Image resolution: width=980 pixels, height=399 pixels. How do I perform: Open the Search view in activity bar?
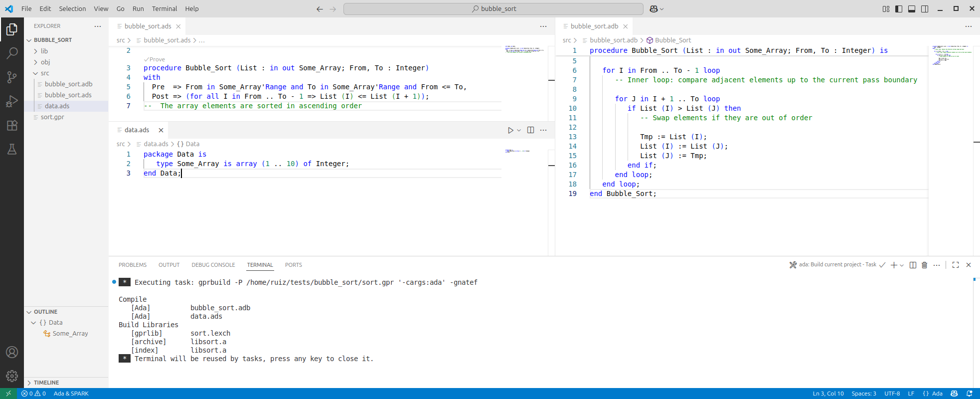coord(12,53)
